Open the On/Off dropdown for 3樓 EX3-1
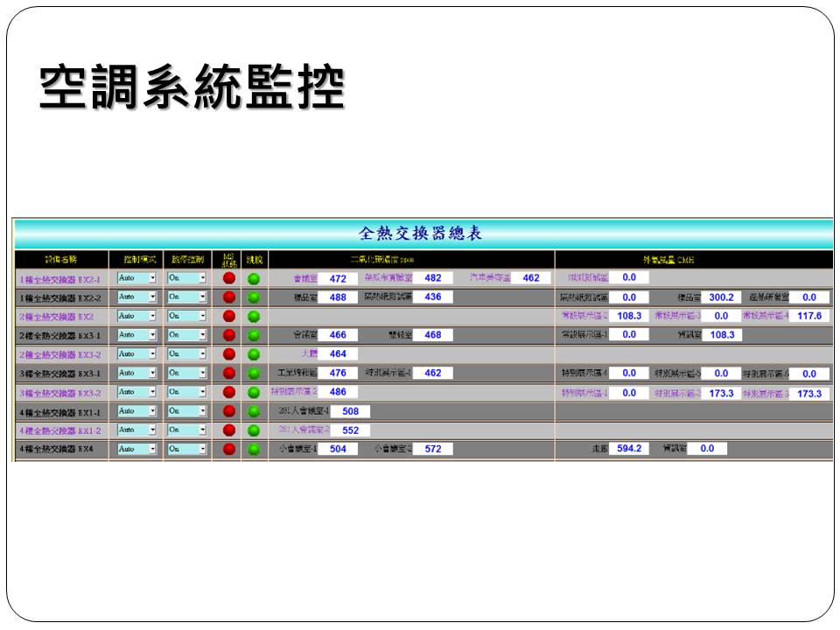Screen dimensions: 840x630 pyautogui.click(x=187, y=373)
